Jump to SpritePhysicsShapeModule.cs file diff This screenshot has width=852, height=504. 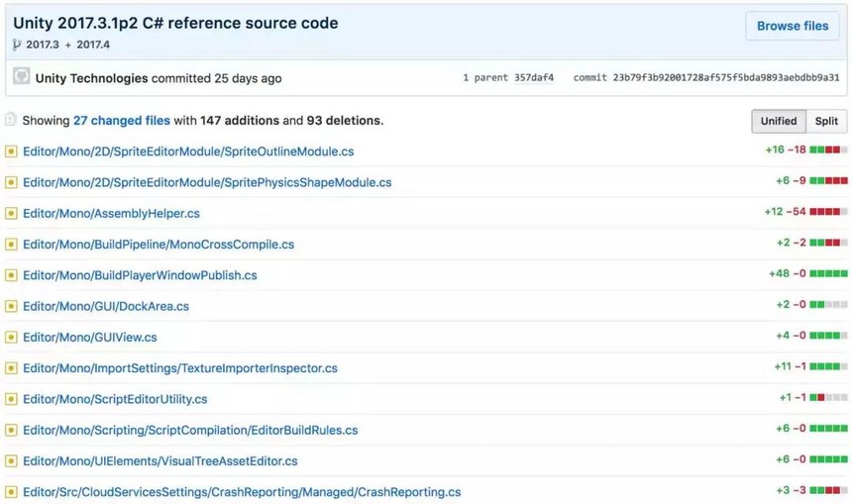207,182
